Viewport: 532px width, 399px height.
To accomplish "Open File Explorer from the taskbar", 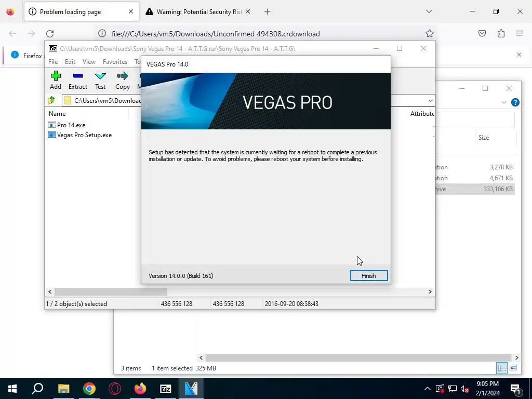I will click(x=63, y=389).
